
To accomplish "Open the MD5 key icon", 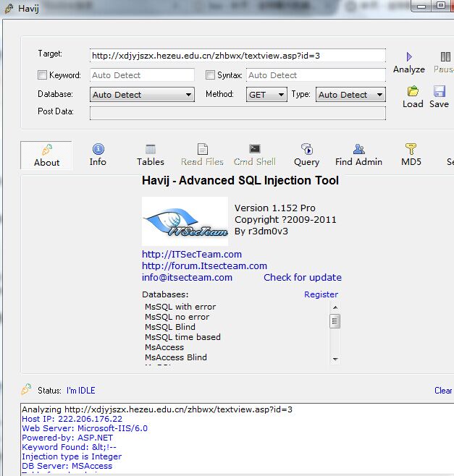I will click(411, 149).
